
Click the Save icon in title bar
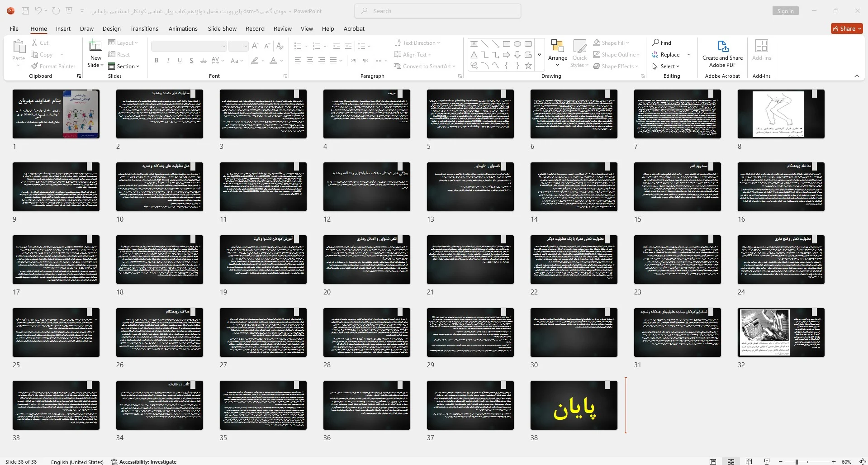25,11
